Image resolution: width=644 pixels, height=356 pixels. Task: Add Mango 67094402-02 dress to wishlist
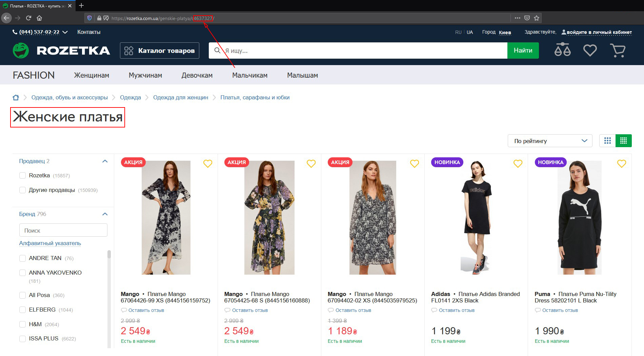tap(415, 164)
